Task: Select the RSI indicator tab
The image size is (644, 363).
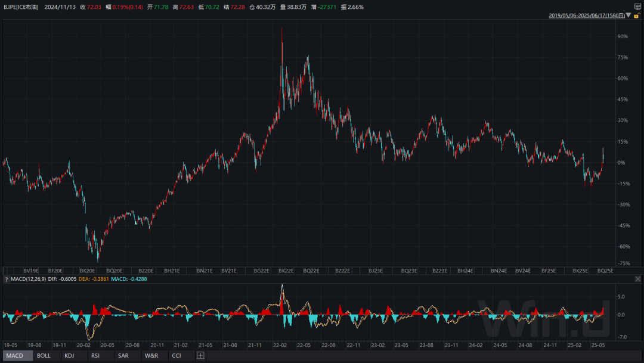Action: click(95, 355)
